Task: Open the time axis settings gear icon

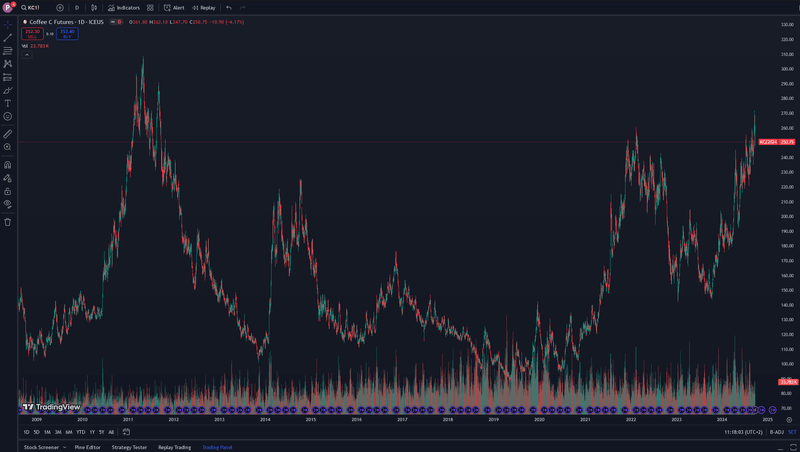Action: (x=789, y=420)
